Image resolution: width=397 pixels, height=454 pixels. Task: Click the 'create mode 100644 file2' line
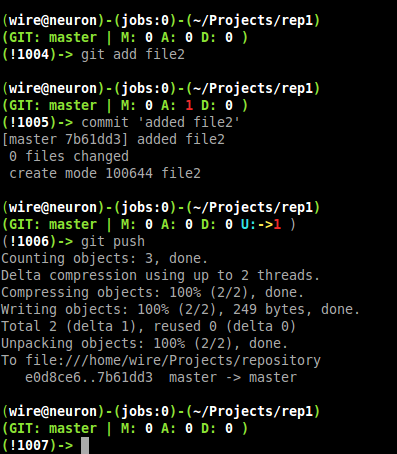point(105,173)
